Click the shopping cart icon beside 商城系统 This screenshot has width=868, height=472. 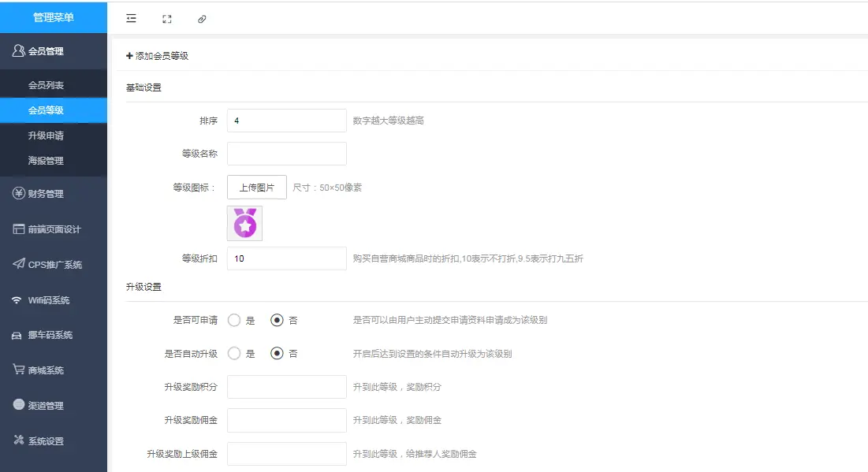tap(18, 369)
